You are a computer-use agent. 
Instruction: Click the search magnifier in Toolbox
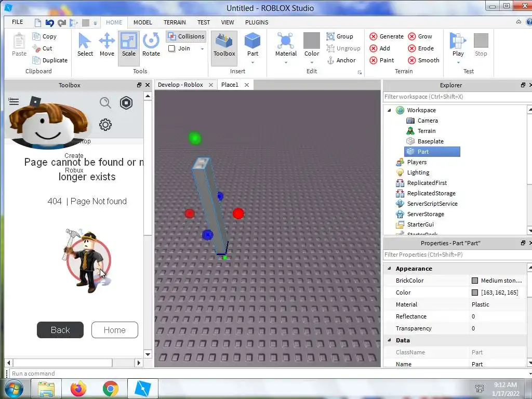click(105, 103)
